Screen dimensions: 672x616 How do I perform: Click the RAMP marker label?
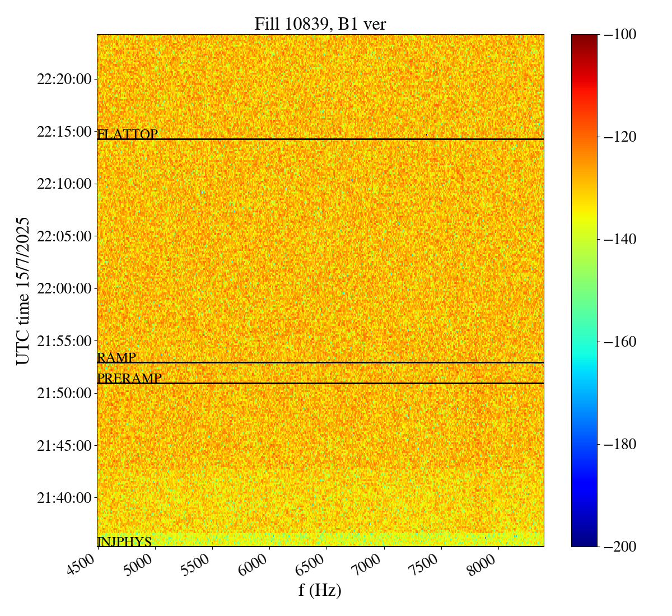116,358
